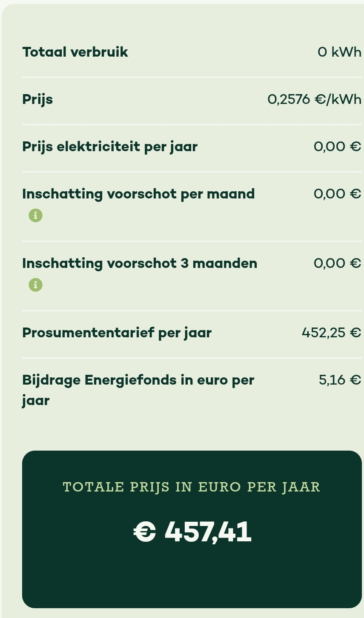Select the 5,16 € Energiefonds contribution value
Image resolution: width=364 pixels, height=618 pixels.
point(340,380)
